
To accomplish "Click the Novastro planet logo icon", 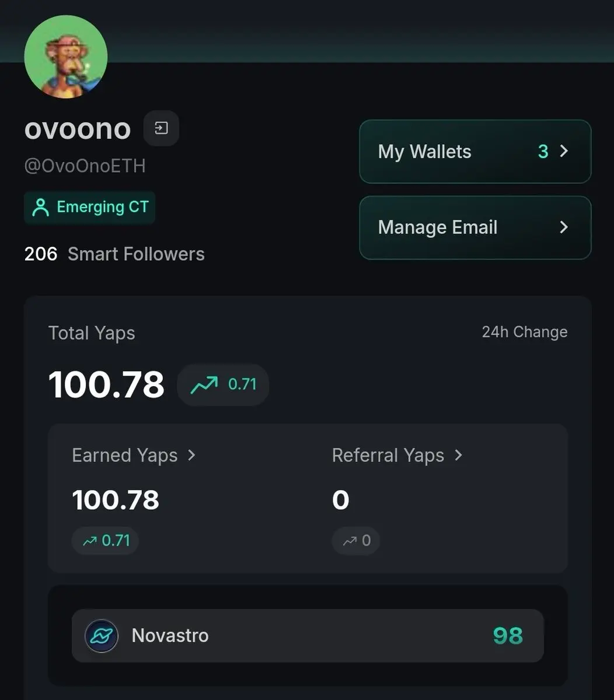I will pyautogui.click(x=102, y=635).
